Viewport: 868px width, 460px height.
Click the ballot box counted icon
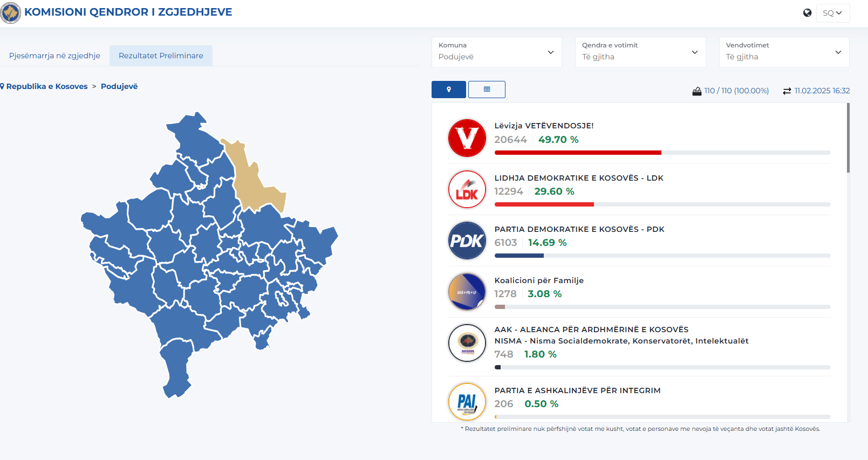[x=697, y=91]
